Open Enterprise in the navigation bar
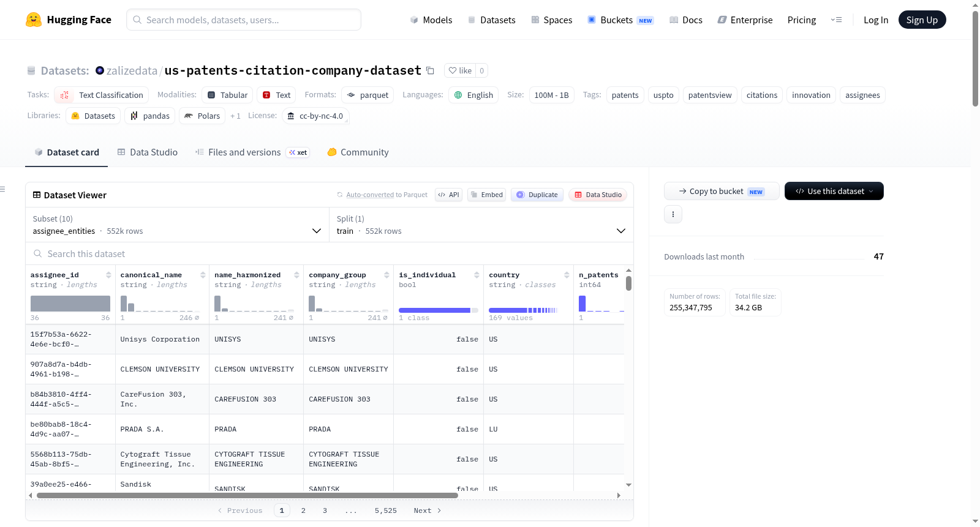The image size is (980, 527). point(745,20)
